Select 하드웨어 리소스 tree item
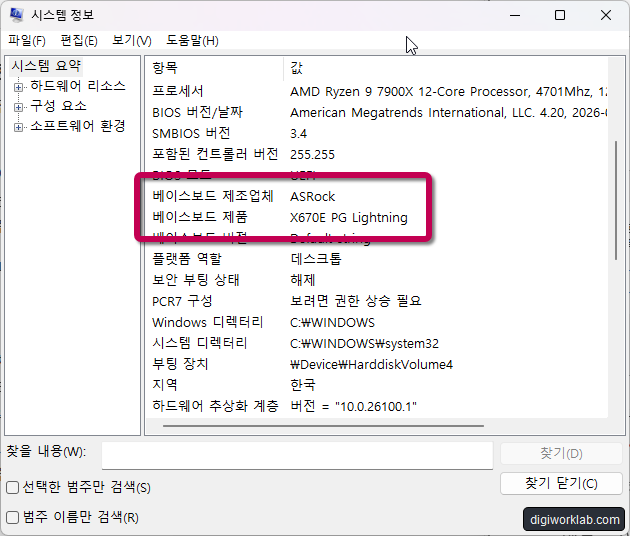Image resolution: width=630 pixels, height=536 pixels. coord(78,86)
